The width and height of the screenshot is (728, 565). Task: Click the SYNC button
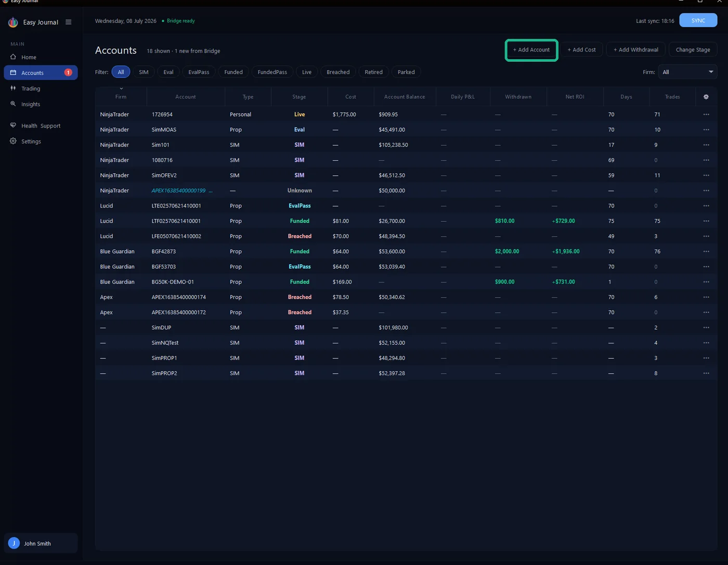tap(698, 20)
